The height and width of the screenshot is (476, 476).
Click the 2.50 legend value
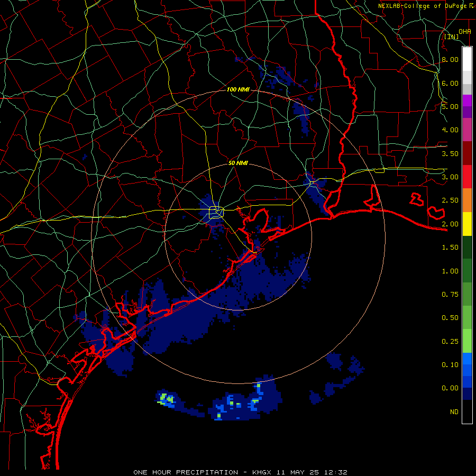[450, 200]
